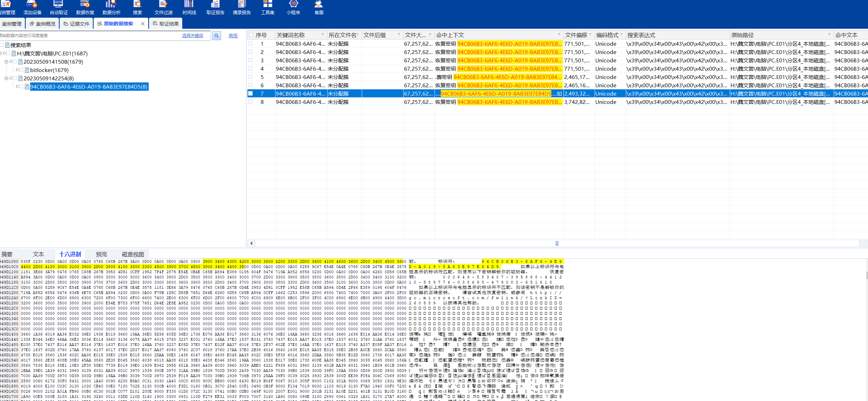
Task: Collapse the 20230509141508(1679) tree node
Action: (x=6, y=62)
